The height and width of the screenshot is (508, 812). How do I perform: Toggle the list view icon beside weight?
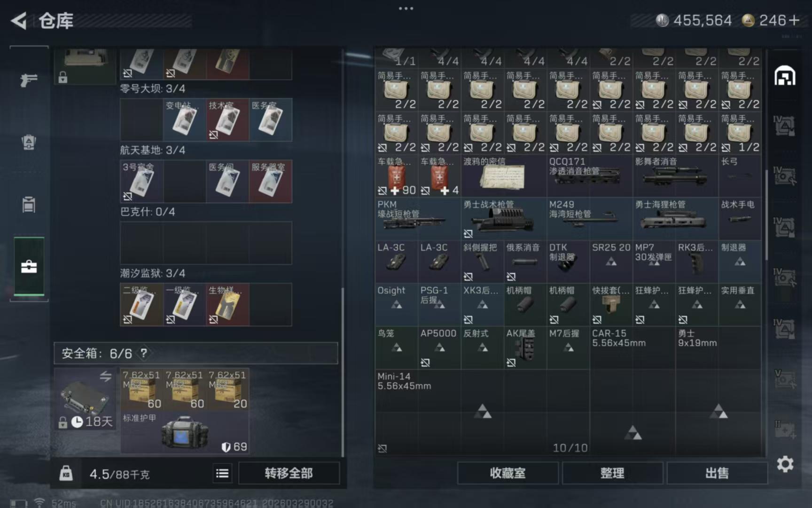pos(222,473)
